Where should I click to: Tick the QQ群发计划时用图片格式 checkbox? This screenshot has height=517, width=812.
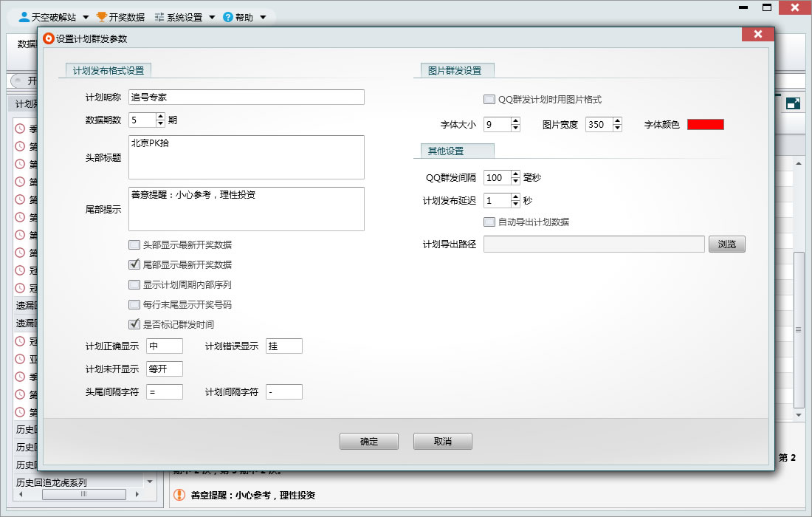click(489, 100)
